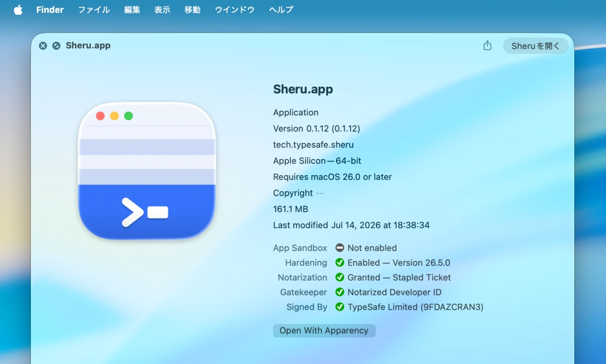Image resolution: width=606 pixels, height=364 pixels.
Task: Click the 161.1 MB size text
Action: click(x=291, y=209)
